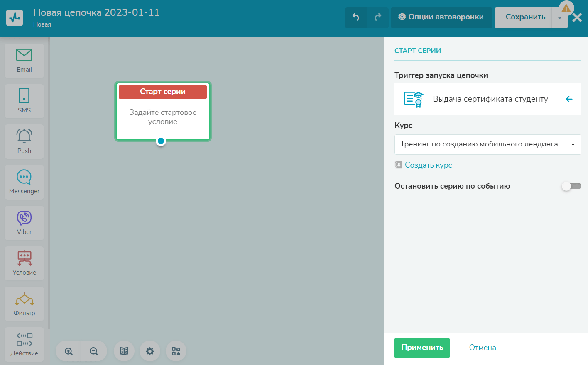Select the Email block icon

point(24,61)
